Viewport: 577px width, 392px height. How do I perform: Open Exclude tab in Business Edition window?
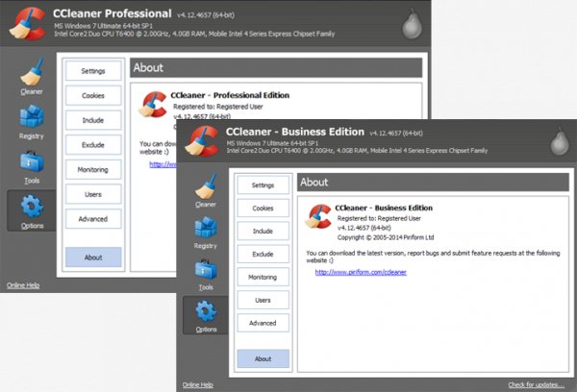(x=263, y=254)
